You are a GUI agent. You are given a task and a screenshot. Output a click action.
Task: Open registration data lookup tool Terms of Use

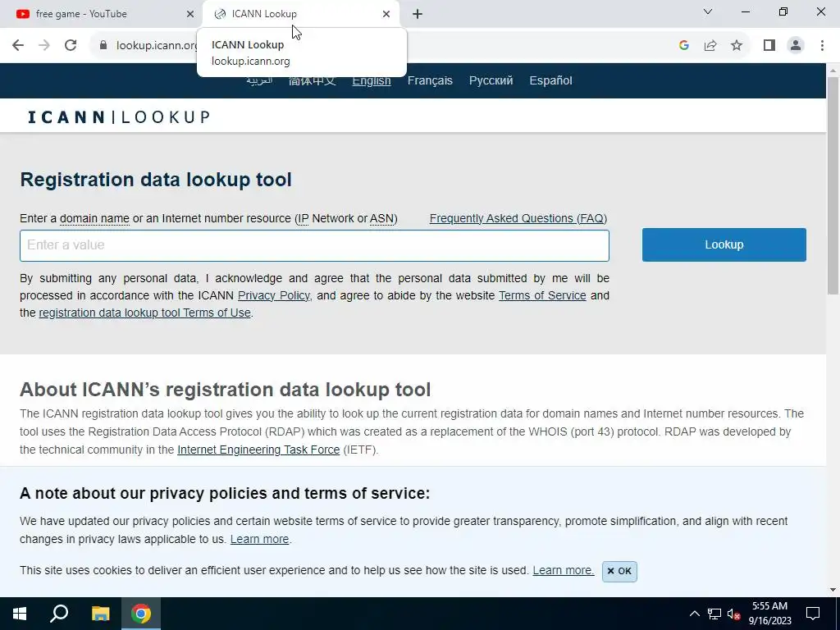pyautogui.click(x=144, y=313)
